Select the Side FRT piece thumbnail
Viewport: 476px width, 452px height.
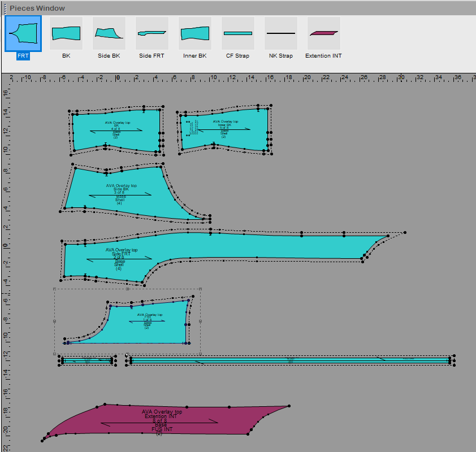point(152,33)
